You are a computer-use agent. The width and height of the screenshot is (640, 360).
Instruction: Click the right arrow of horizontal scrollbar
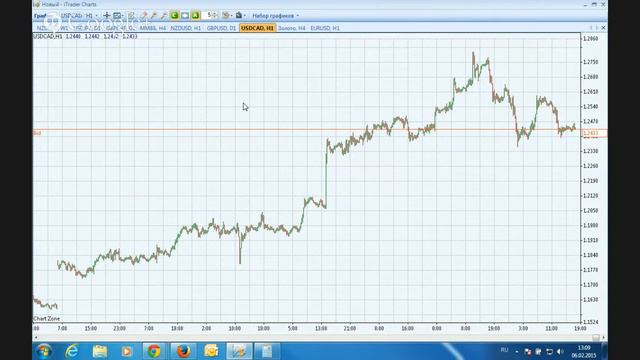(604, 337)
